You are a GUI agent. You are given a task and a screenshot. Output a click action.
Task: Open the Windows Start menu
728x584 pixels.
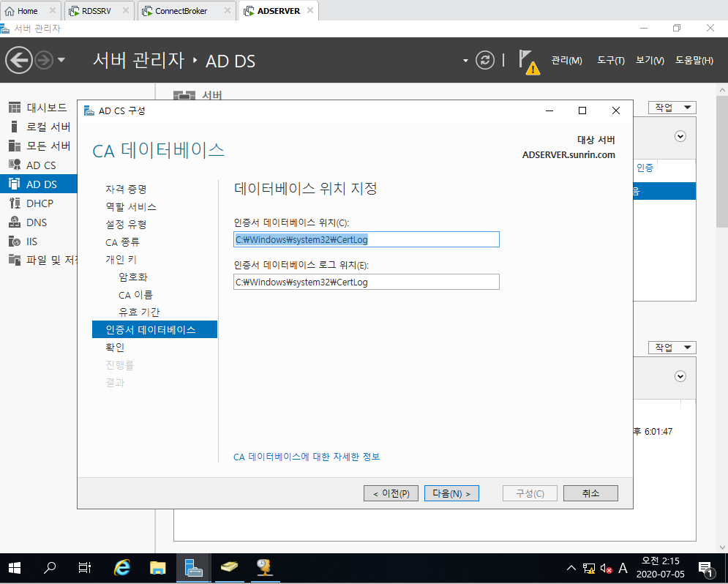coord(15,568)
